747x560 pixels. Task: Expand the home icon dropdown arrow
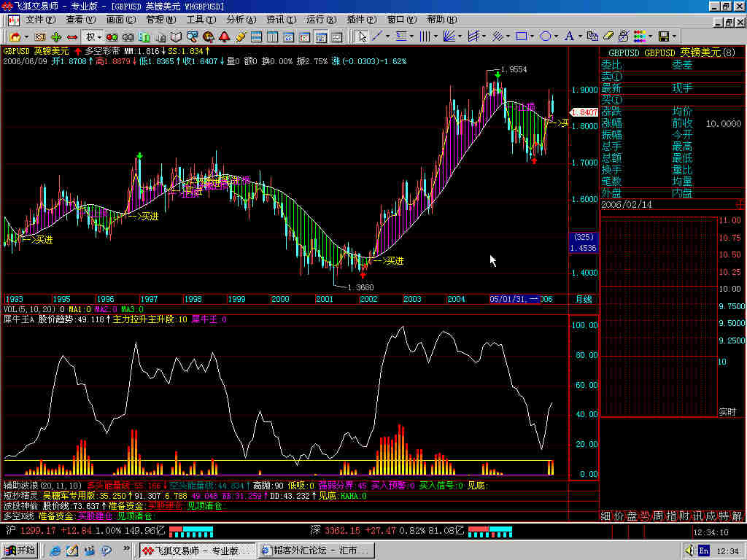pos(26,36)
